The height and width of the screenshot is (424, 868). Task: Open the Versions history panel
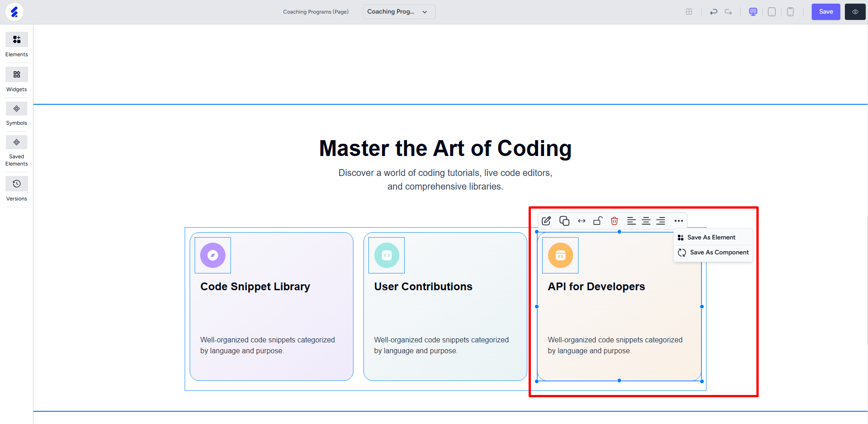click(x=17, y=189)
